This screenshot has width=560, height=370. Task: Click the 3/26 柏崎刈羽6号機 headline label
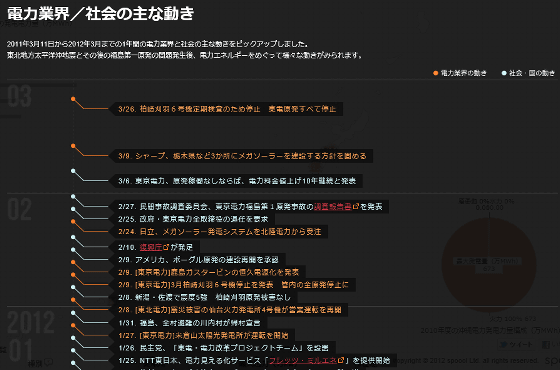[228, 109]
